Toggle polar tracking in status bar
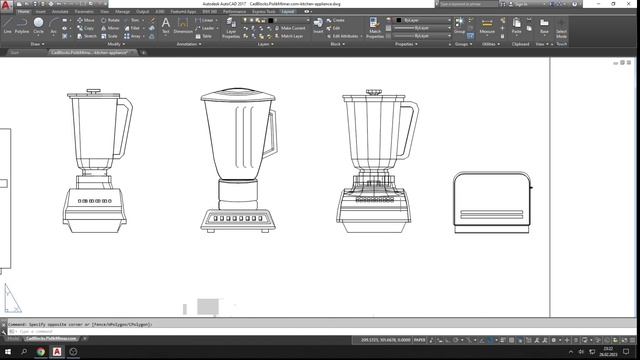Image resolution: width=640 pixels, height=360 pixels. [455, 340]
